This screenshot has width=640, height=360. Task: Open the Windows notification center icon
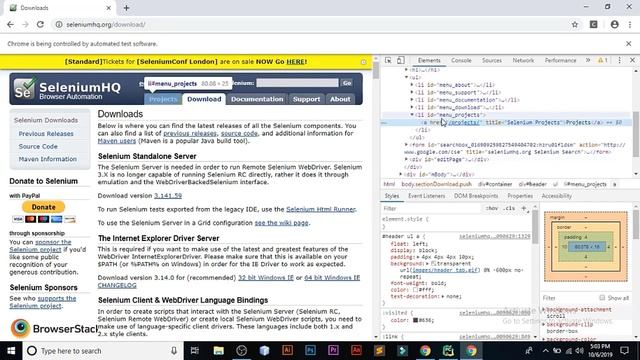click(x=624, y=351)
